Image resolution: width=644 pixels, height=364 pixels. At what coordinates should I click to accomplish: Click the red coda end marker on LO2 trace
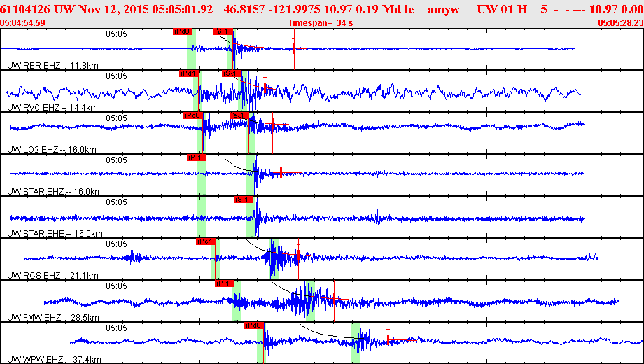click(272, 125)
